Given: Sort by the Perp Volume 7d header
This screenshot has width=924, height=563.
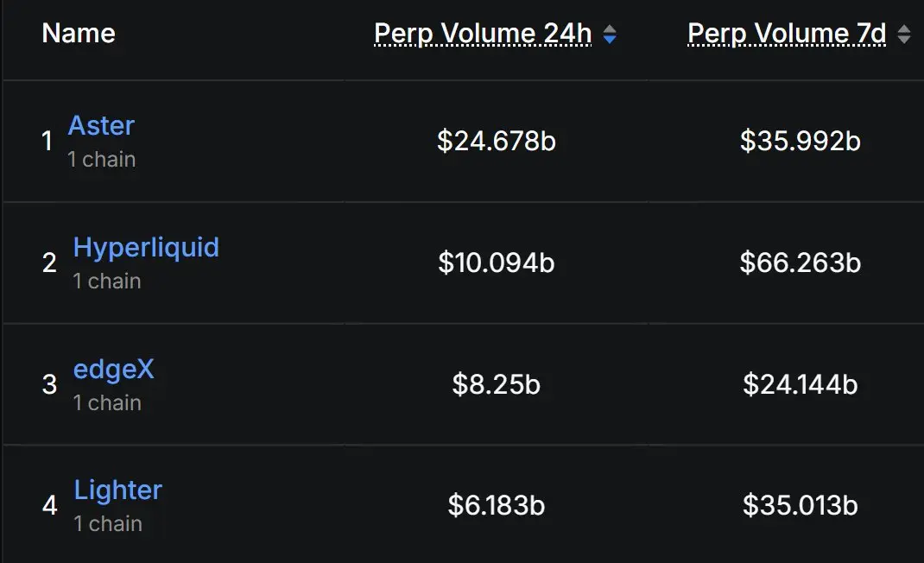Looking at the screenshot, I should (787, 34).
